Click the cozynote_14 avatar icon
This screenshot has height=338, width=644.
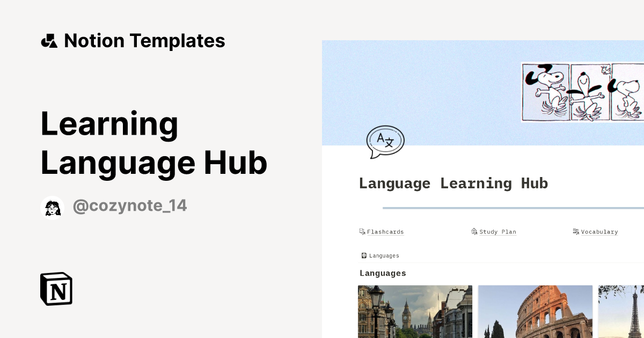pyautogui.click(x=52, y=207)
